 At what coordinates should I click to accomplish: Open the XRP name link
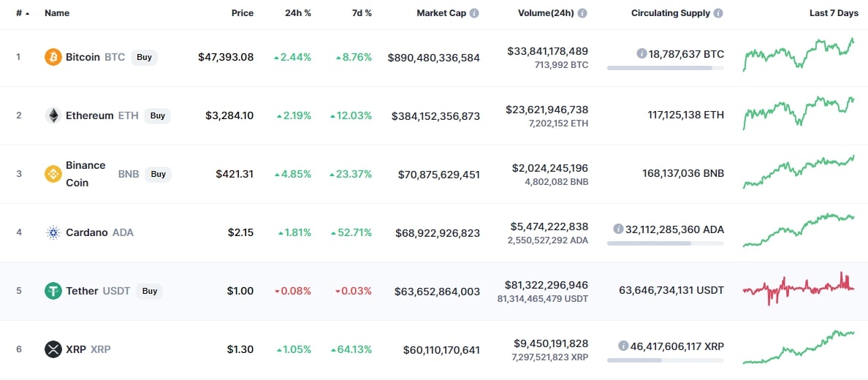[x=76, y=349]
